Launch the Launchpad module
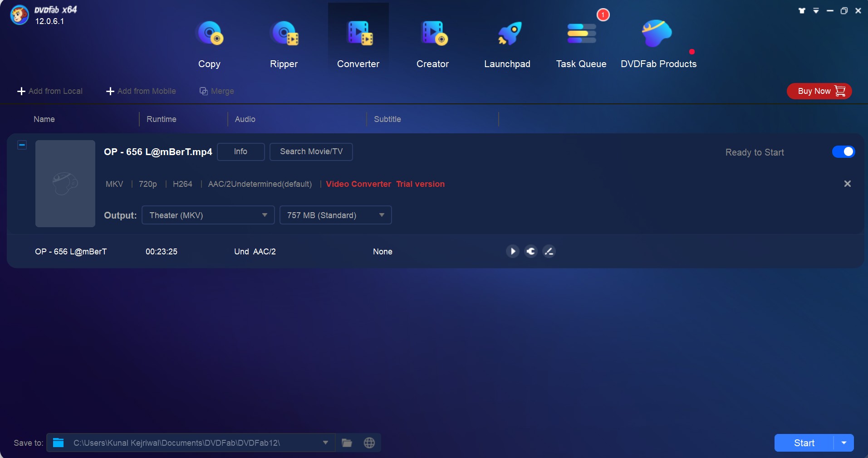868x458 pixels. pyautogui.click(x=507, y=43)
